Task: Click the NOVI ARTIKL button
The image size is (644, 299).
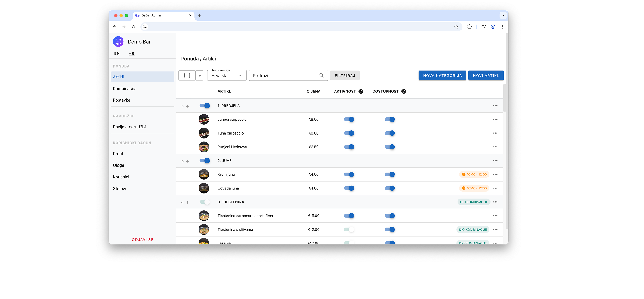Action: [x=486, y=76]
